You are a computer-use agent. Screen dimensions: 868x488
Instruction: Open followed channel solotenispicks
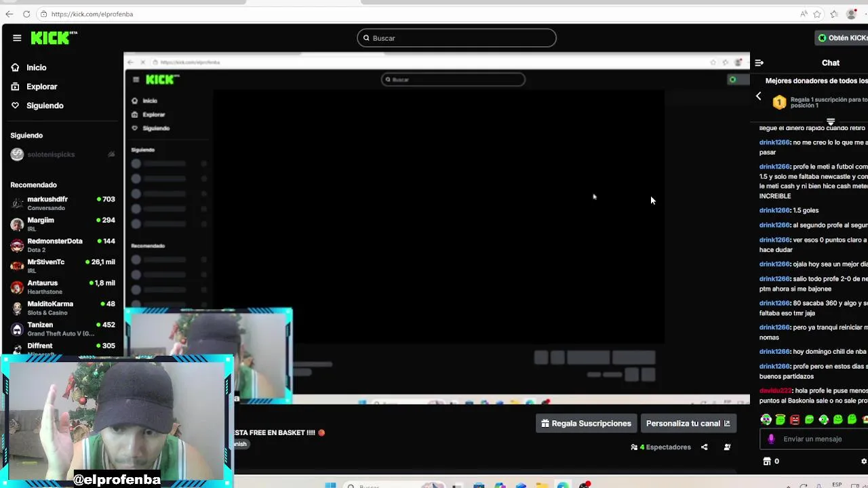tap(62, 155)
